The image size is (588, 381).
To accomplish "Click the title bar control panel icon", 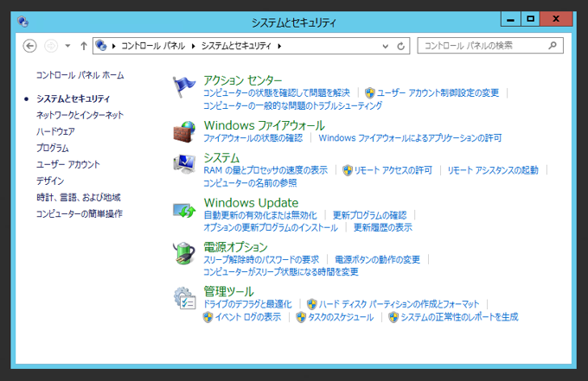I will (22, 22).
